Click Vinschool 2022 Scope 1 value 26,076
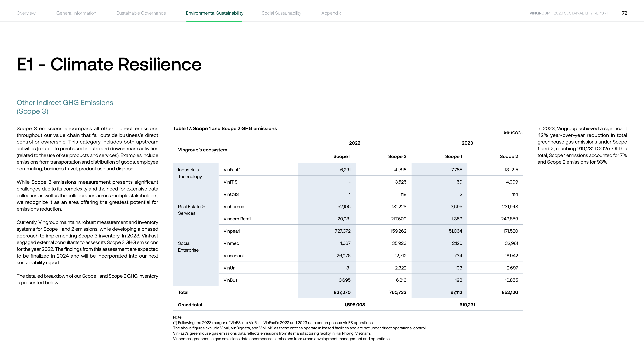The image size is (644, 362). pos(344,256)
